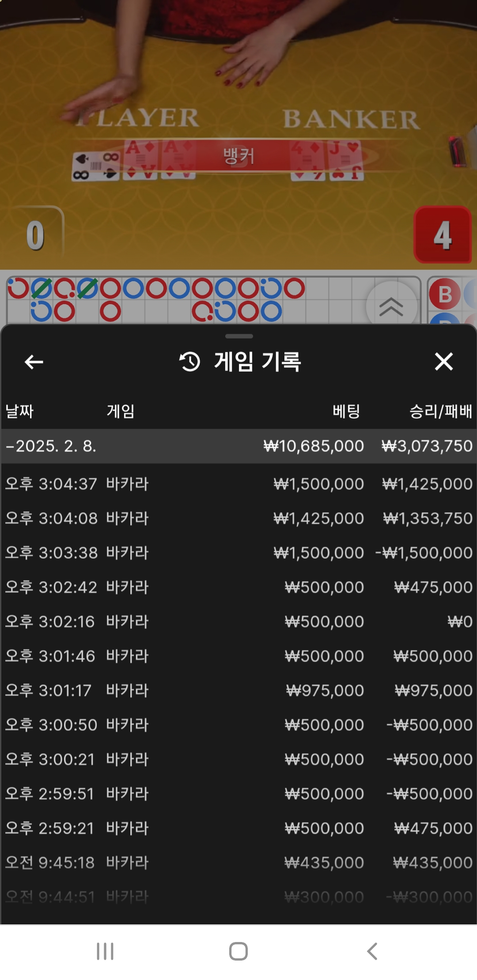
Task: Go back using the left arrow icon
Action: coord(34,362)
